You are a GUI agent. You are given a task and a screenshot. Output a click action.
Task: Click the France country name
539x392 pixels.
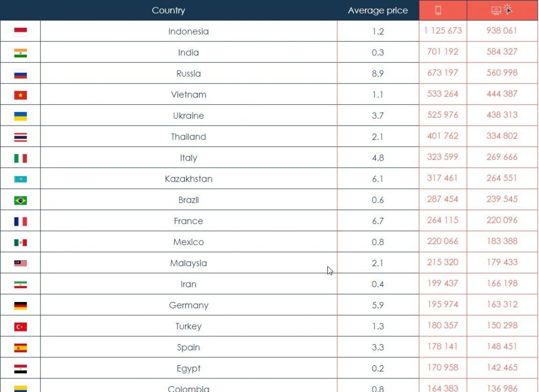[x=188, y=221]
